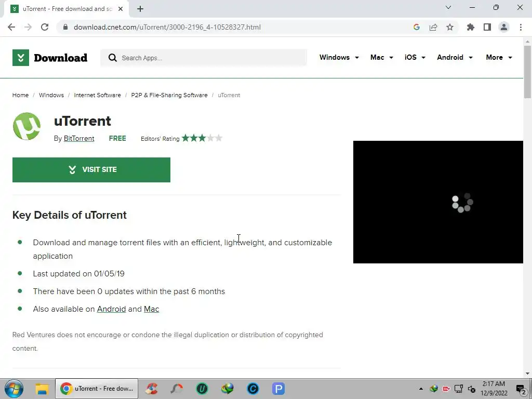Image resolution: width=532 pixels, height=399 pixels.
Task: Toggle the Chrome side panel icon
Action: point(487,27)
